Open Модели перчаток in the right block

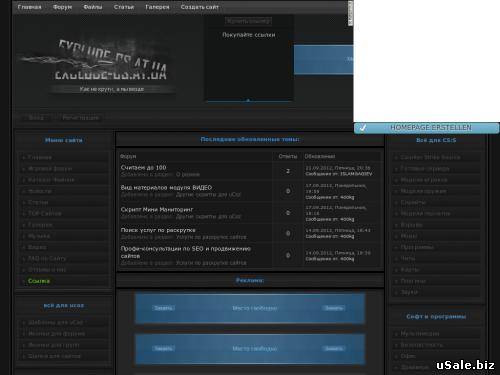pyautogui.click(x=425, y=213)
